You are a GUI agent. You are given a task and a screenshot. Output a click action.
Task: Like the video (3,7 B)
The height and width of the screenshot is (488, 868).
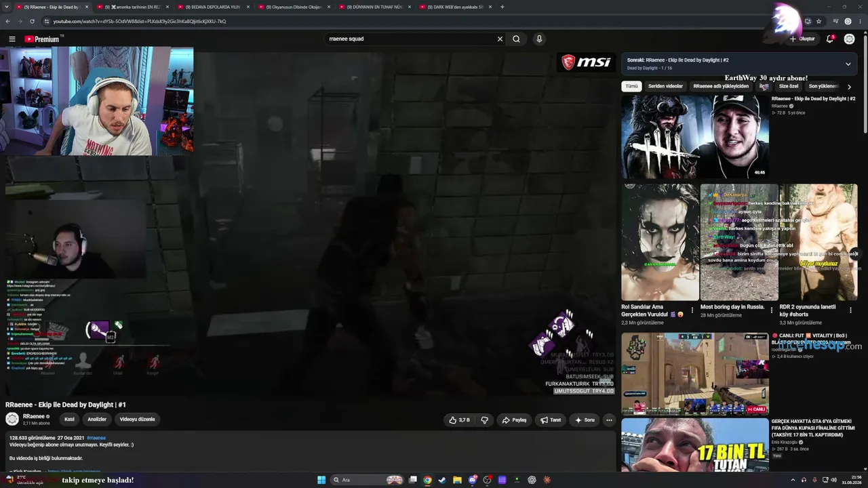coord(459,420)
